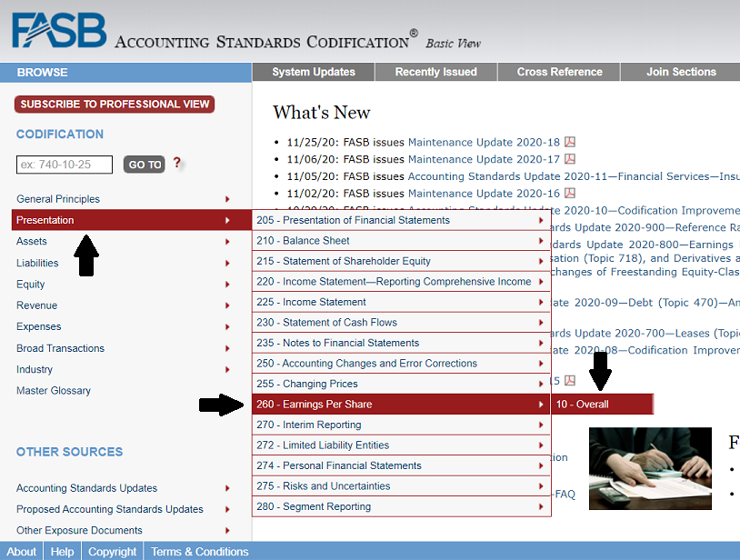The width and height of the screenshot is (740, 560).
Task: Select 220 - Income Statement—Reporting Comprehensive Income
Action: (x=401, y=282)
